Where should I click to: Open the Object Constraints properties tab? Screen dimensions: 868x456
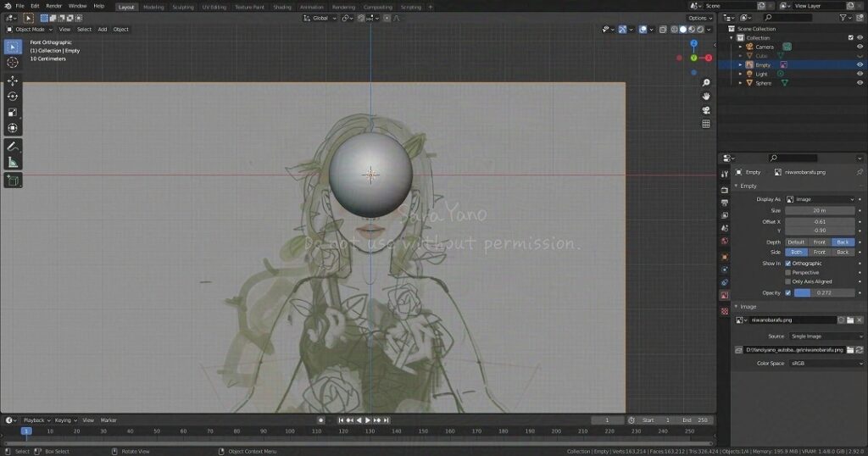[725, 282]
